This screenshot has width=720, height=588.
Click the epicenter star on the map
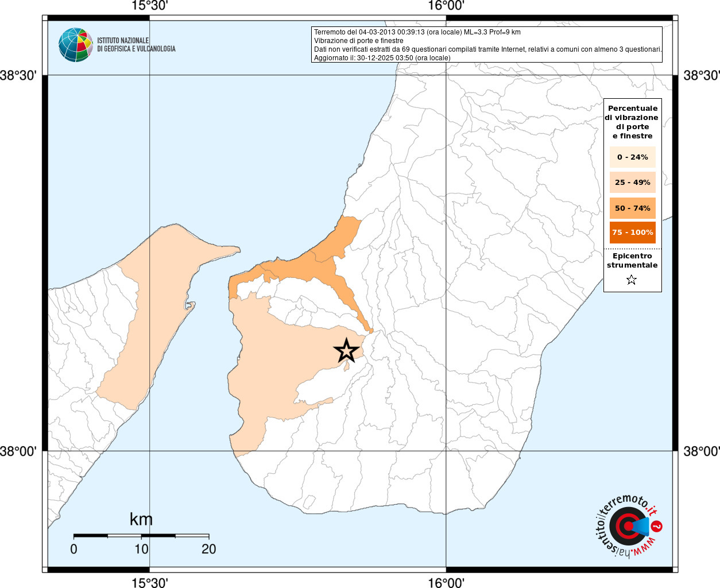[x=346, y=350]
